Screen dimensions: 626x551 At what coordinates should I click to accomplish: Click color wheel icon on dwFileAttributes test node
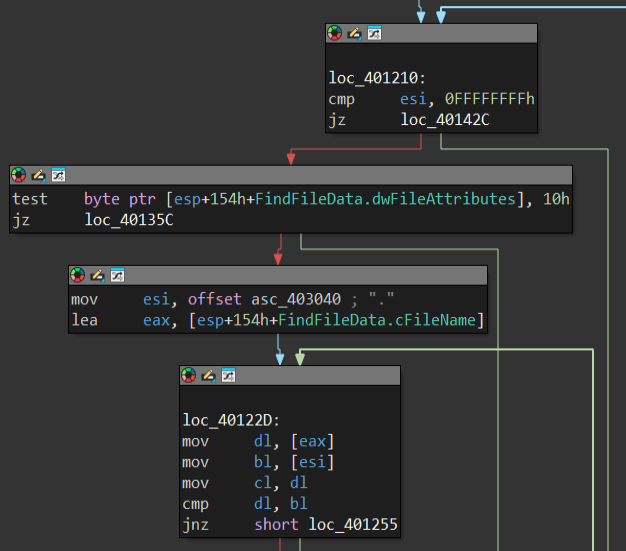[18, 175]
